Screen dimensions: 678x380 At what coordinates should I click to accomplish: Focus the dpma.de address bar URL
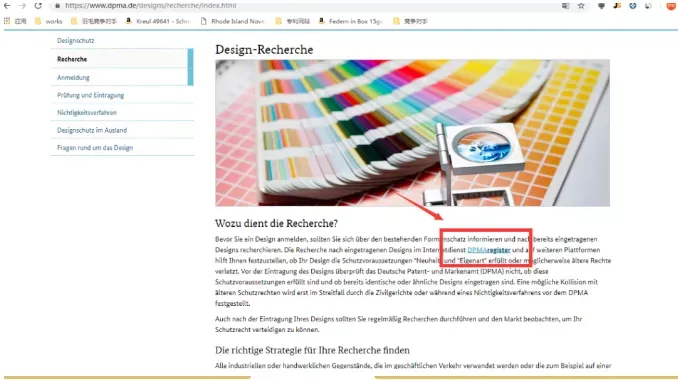tap(150, 6)
